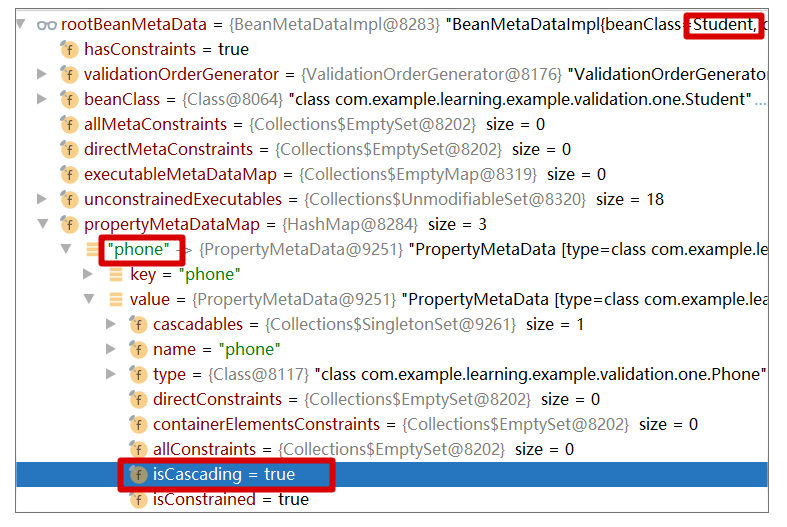Click the field icon beside directMetaConstraints

point(69,149)
